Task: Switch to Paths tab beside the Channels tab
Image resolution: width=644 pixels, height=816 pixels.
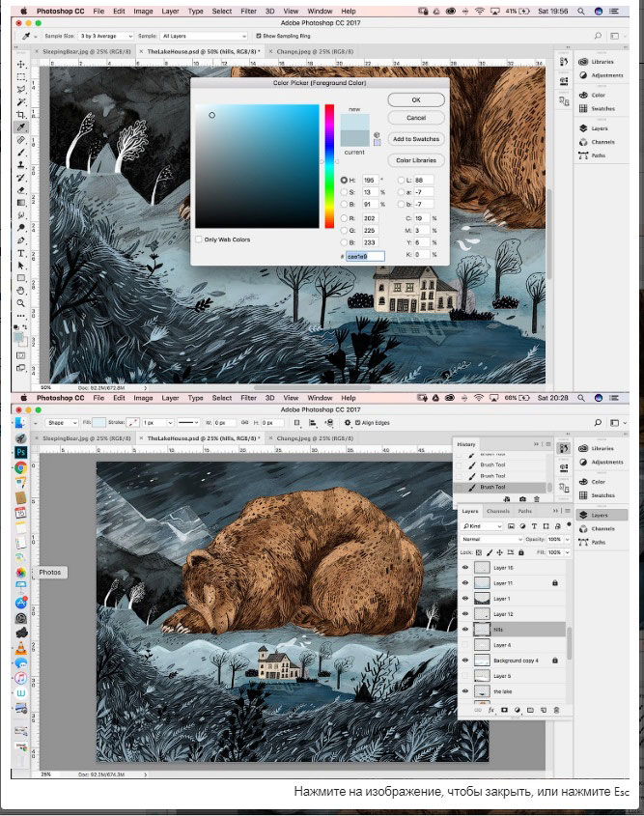Action: pyautogui.click(x=524, y=511)
